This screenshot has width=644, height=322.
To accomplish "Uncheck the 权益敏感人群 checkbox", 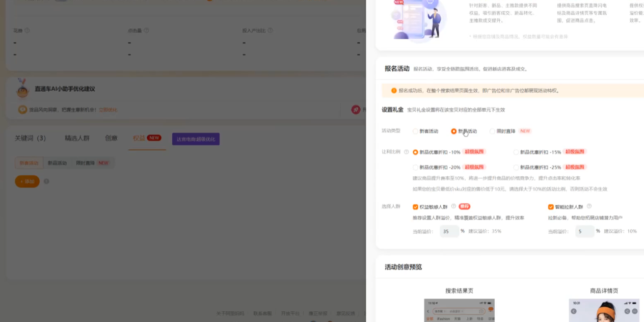I will pyautogui.click(x=416, y=207).
